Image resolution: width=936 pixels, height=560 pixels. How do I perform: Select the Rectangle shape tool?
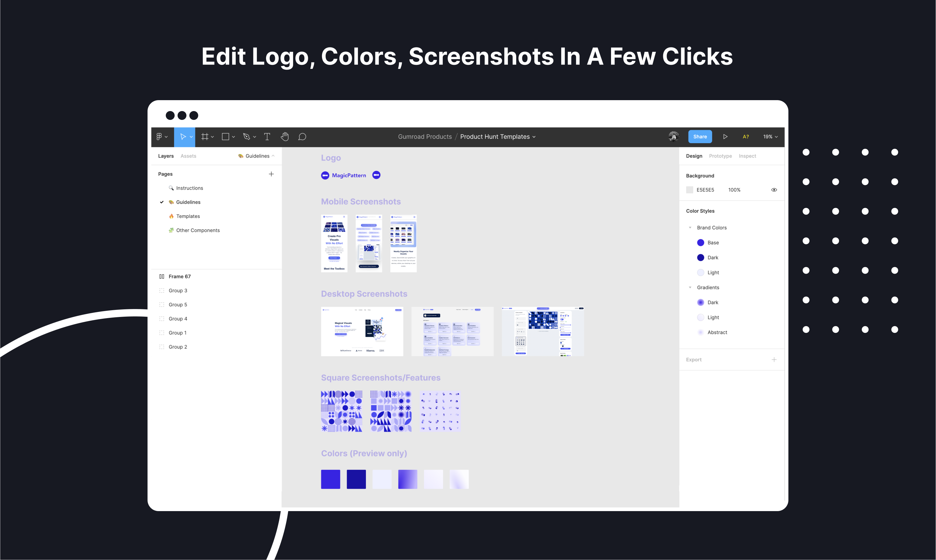(x=225, y=137)
